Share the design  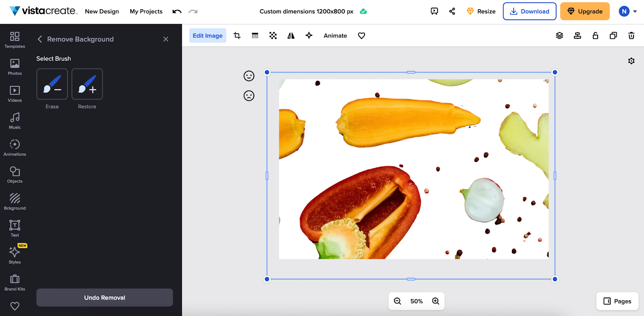[x=452, y=11]
